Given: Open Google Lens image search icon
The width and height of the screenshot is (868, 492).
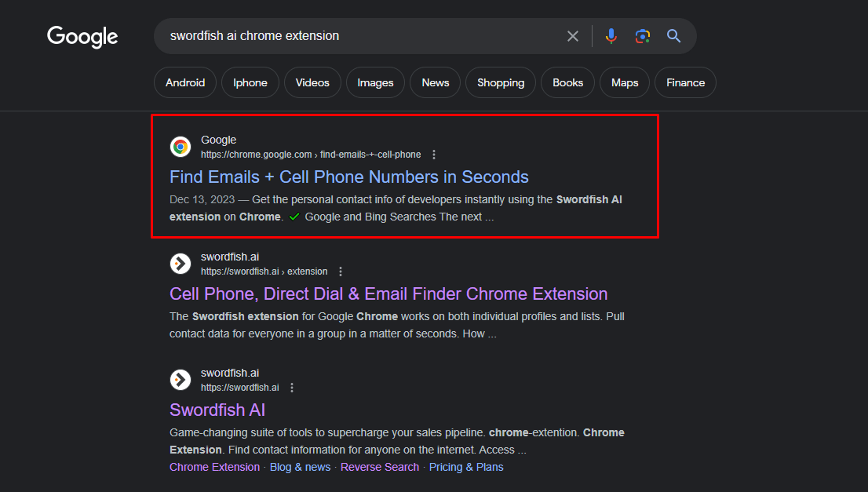Looking at the screenshot, I should pyautogui.click(x=642, y=36).
